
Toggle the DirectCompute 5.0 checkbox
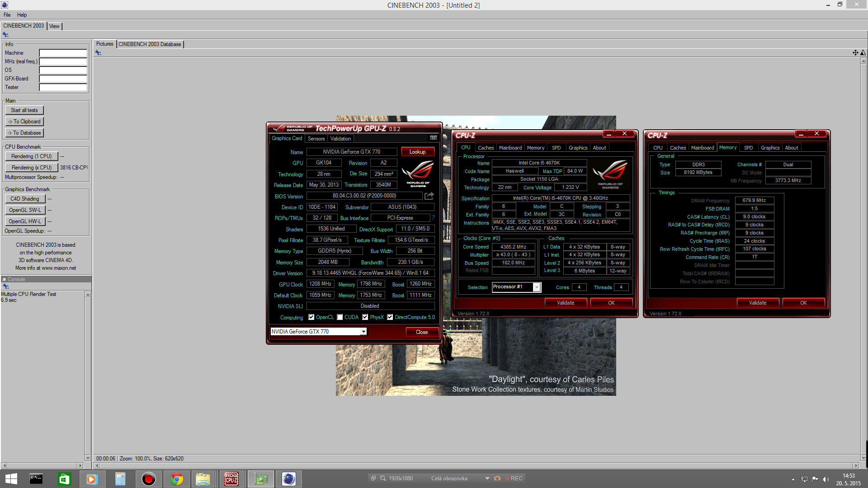[x=390, y=317]
